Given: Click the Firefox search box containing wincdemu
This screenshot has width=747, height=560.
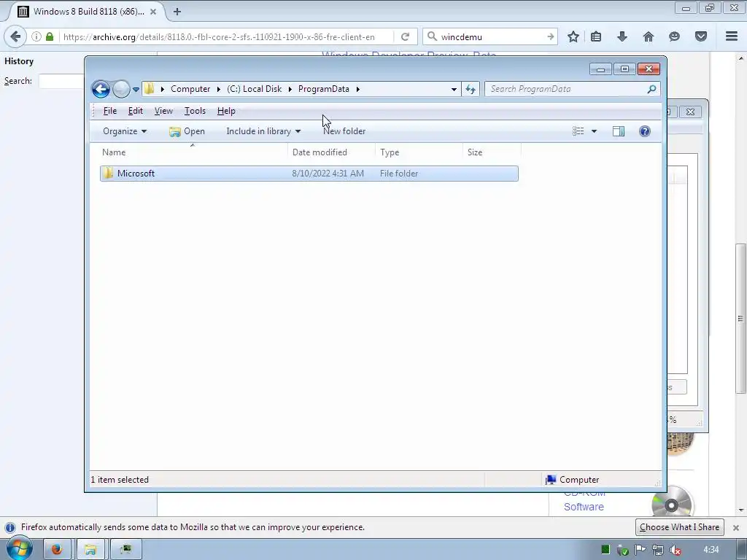Looking at the screenshot, I should coord(491,36).
